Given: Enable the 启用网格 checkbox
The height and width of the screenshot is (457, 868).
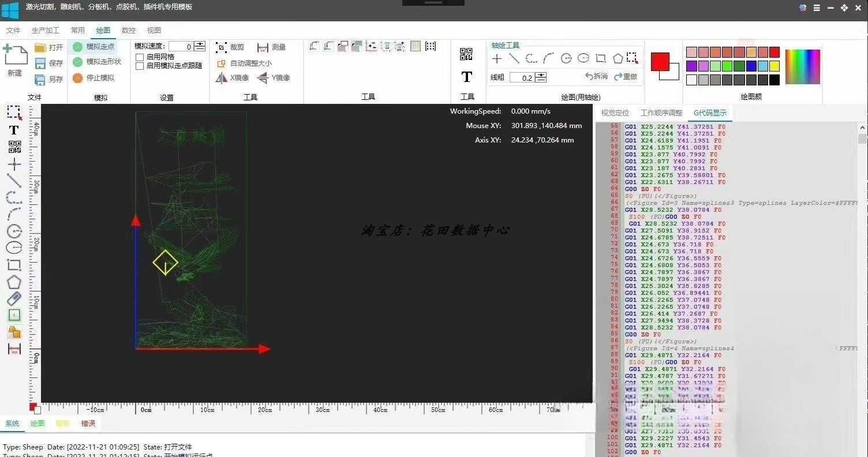Looking at the screenshot, I should pos(140,57).
